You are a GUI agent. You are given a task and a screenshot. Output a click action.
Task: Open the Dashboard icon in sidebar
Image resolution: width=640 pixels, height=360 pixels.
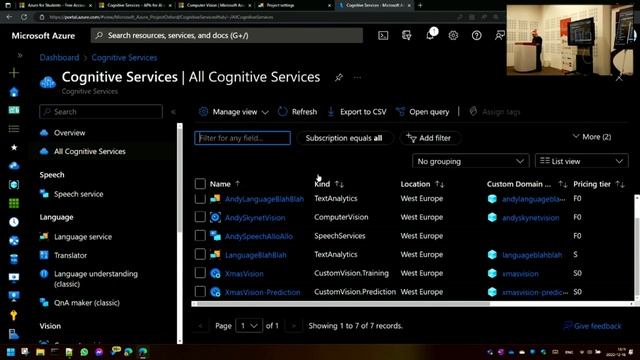[14, 110]
